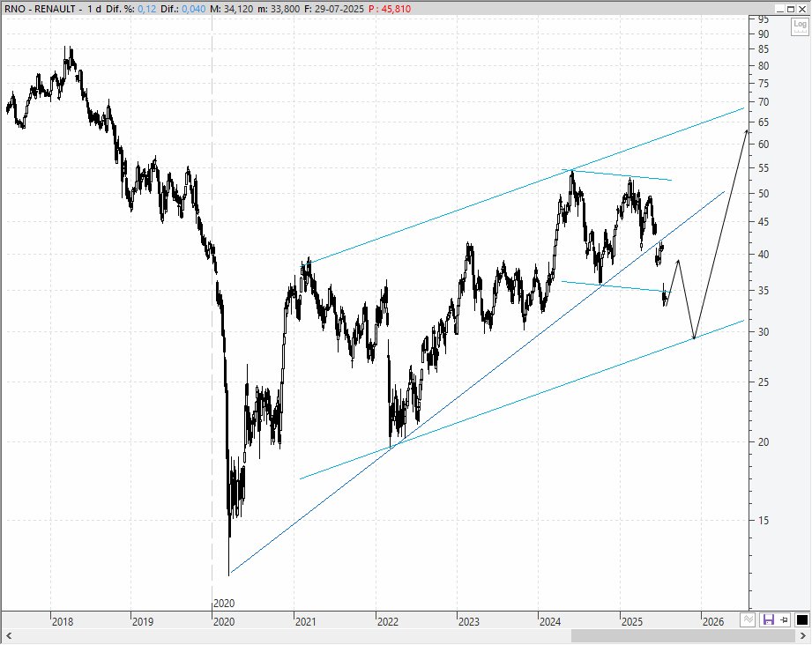
Task: Click the 70 price axis label
Action: [764, 102]
